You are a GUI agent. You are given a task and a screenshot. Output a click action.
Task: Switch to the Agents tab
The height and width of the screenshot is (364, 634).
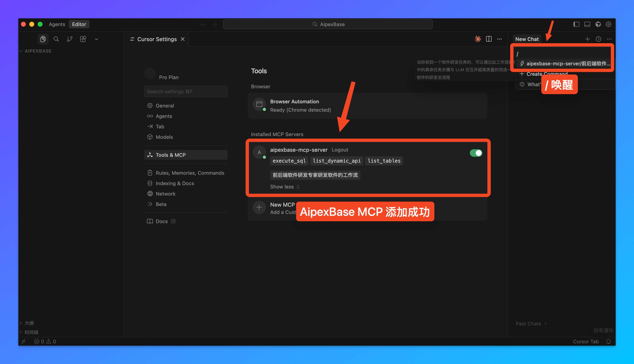click(57, 24)
